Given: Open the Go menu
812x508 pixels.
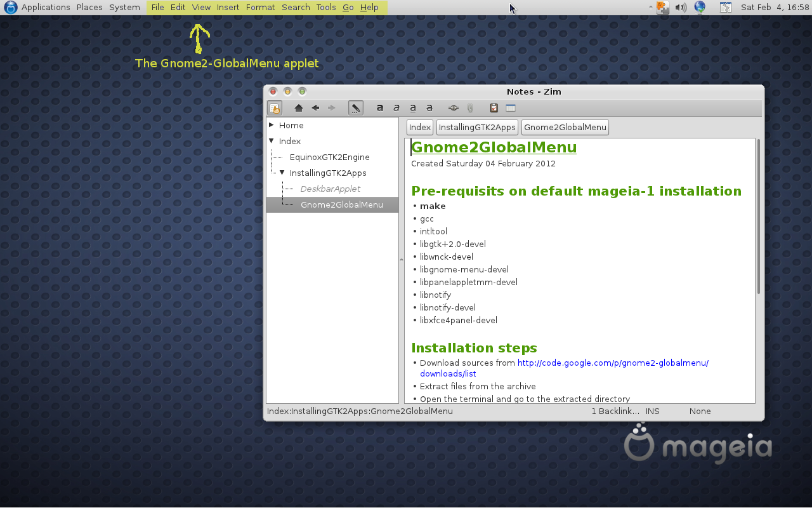Looking at the screenshot, I should coord(348,8).
